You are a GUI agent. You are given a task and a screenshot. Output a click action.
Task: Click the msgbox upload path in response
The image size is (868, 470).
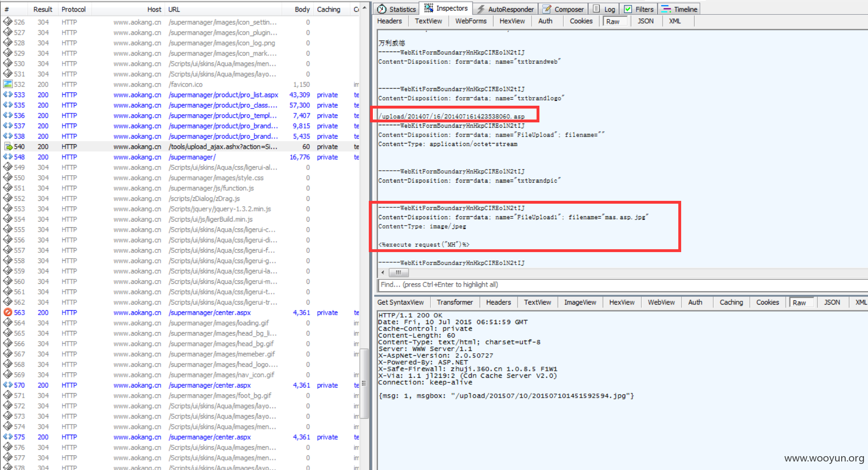coord(540,396)
